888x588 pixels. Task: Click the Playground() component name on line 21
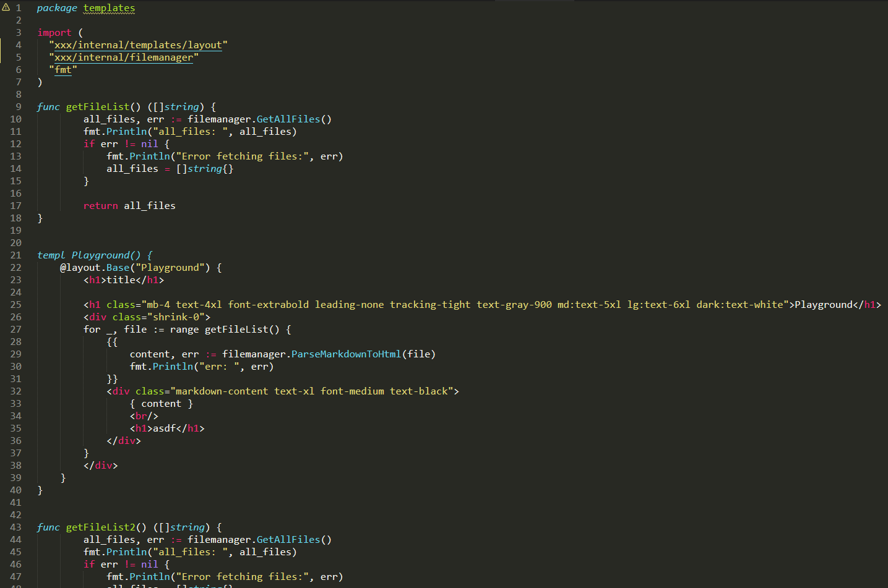pyautogui.click(x=106, y=255)
